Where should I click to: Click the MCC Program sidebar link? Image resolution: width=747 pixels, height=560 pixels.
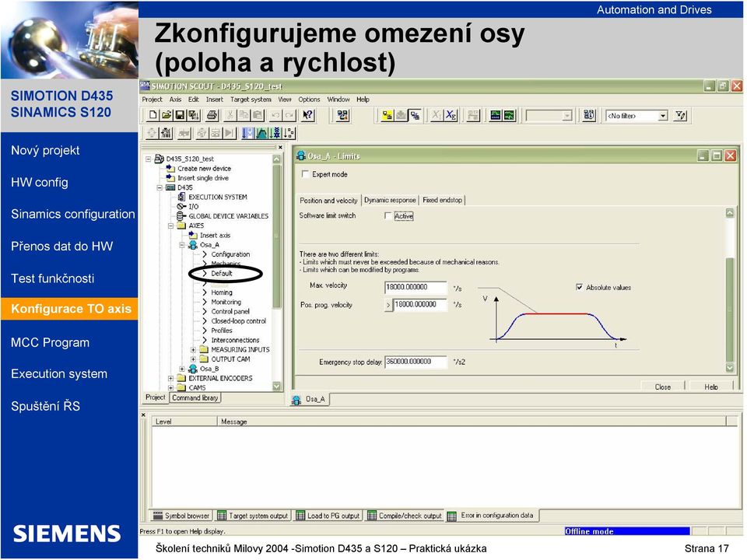click(50, 342)
